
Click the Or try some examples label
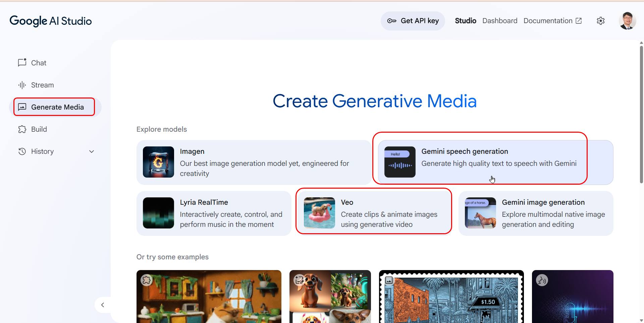click(172, 257)
